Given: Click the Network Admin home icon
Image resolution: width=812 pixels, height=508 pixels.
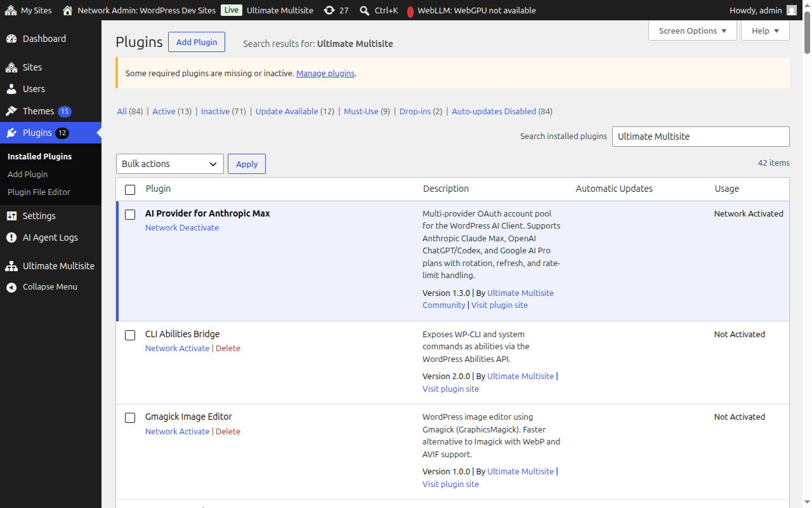Looking at the screenshot, I should pos(68,10).
